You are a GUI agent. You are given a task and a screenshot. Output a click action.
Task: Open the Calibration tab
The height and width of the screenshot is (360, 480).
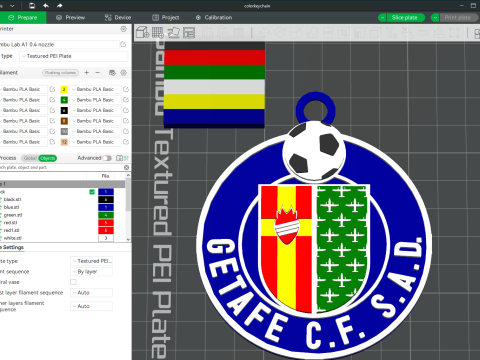click(214, 17)
